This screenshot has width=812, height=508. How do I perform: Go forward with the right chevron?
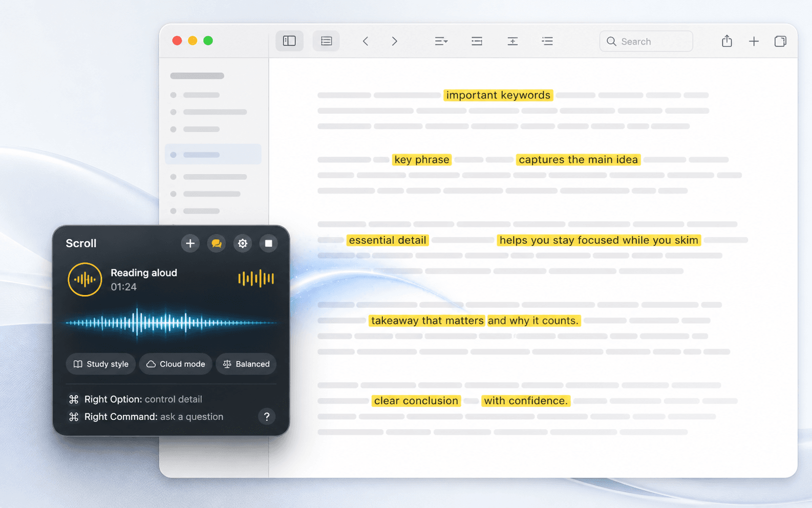[x=394, y=41]
